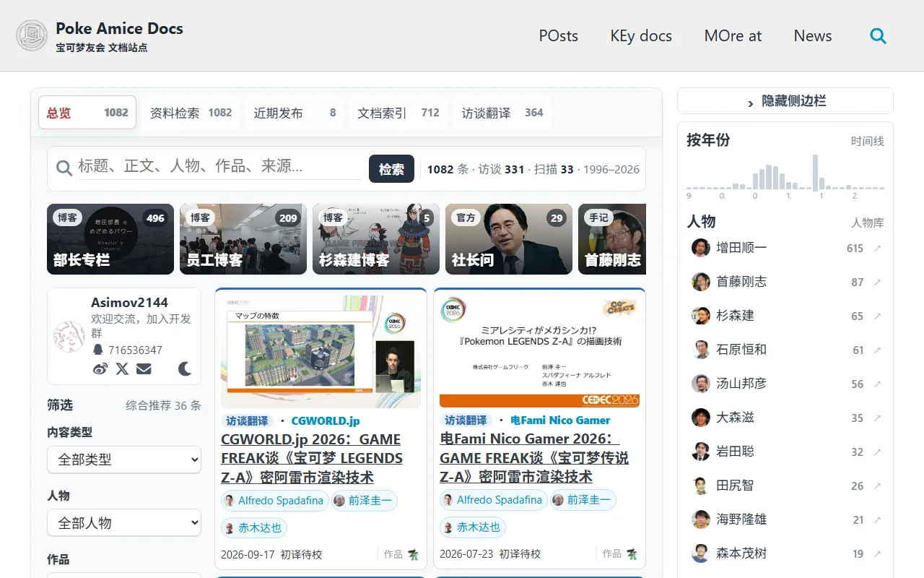Click the Asimov2144 avatar image
Image resolution: width=924 pixels, height=578 pixels.
(69, 336)
